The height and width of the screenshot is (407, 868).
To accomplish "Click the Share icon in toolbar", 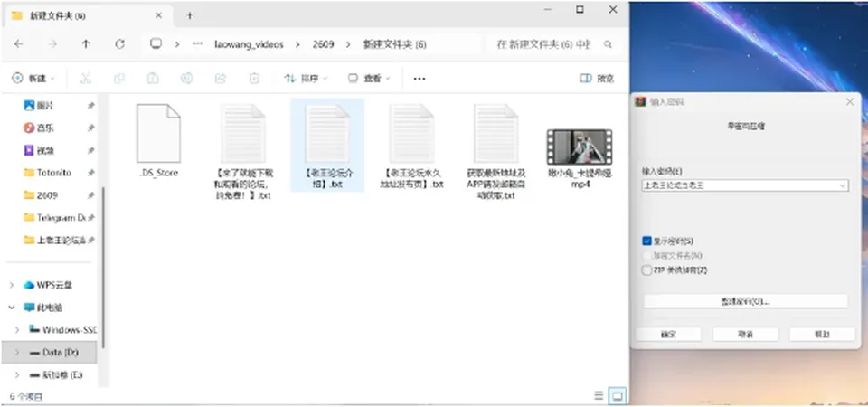I will pos(221,79).
